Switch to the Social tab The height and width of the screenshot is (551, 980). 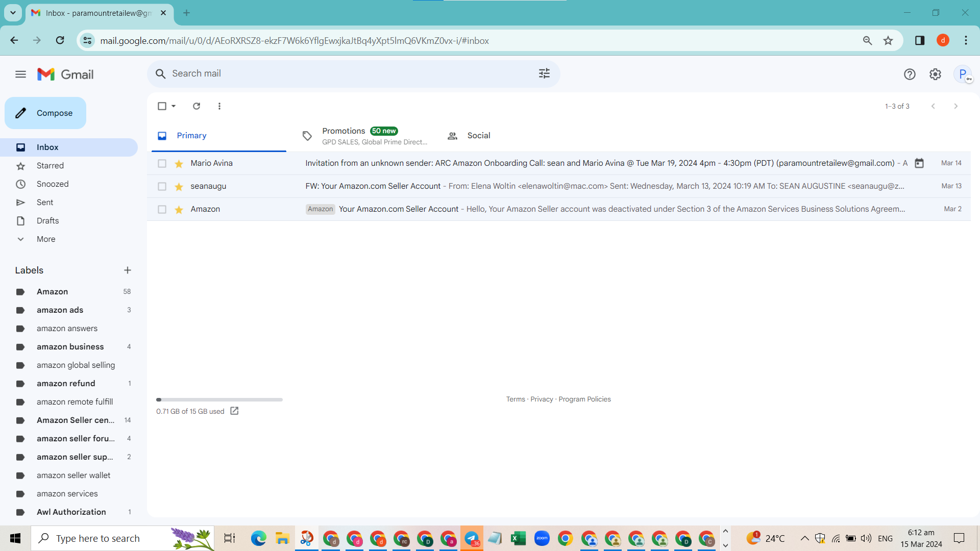(507, 136)
